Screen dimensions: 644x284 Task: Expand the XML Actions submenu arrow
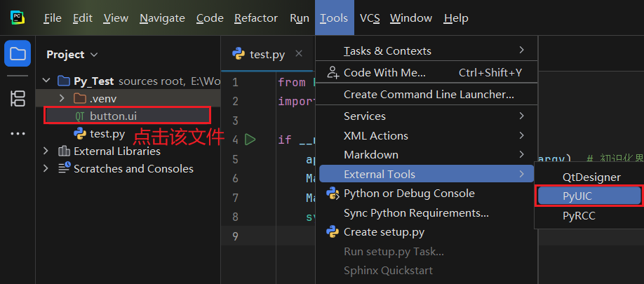pos(522,135)
